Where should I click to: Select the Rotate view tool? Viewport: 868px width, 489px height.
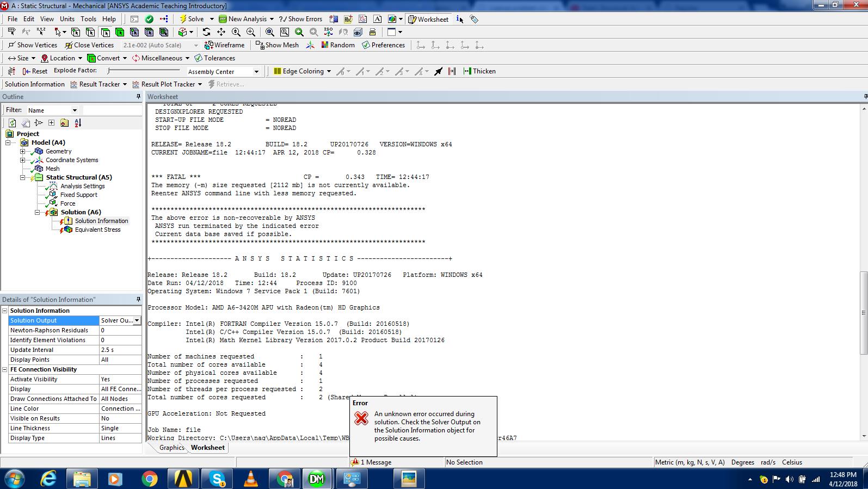[206, 32]
